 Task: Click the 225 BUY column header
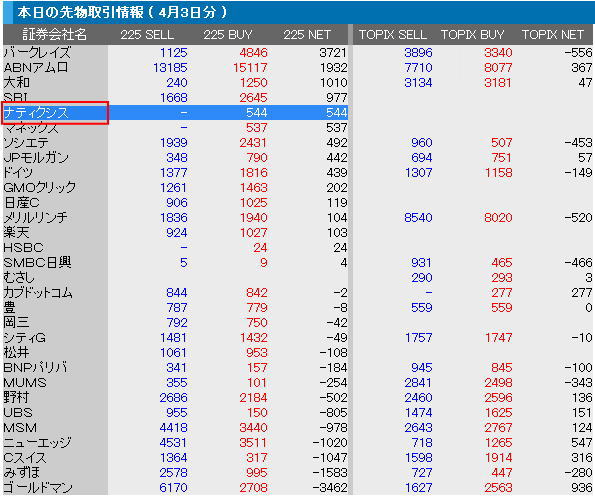coord(228,35)
